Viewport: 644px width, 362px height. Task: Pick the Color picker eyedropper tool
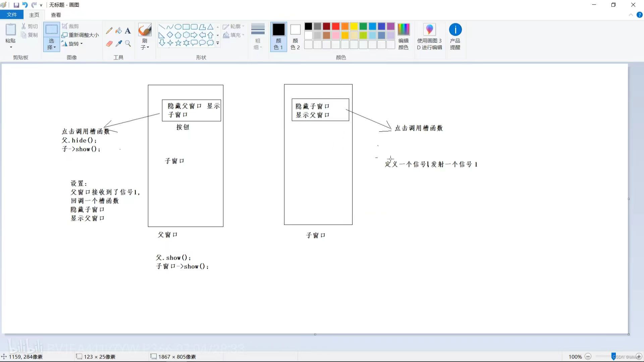tap(118, 44)
